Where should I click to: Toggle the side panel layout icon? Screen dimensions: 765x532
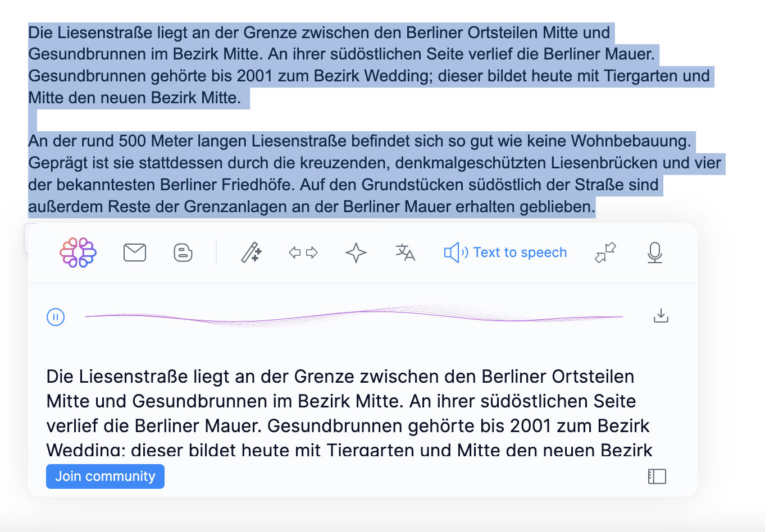[657, 476]
